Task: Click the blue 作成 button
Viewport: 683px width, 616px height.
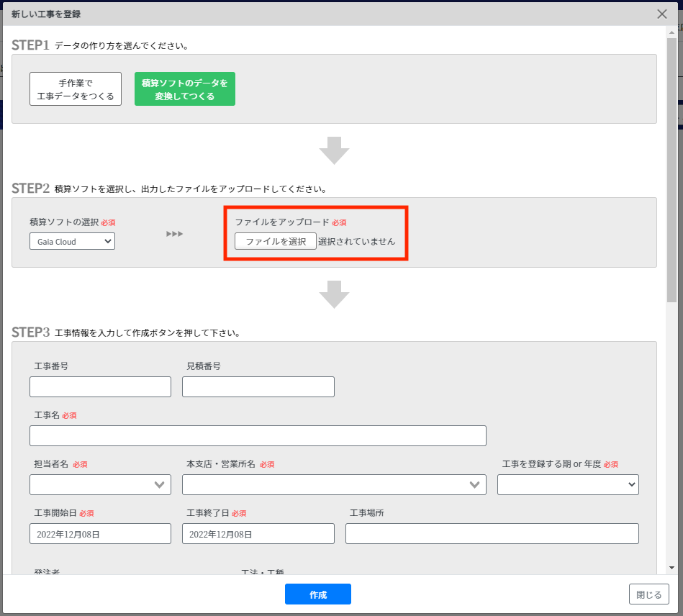Action: click(318, 594)
